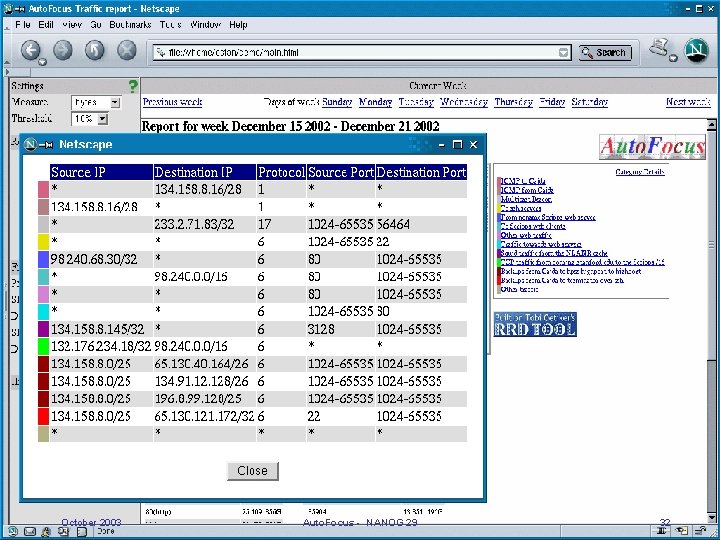720x540 pixels.
Task: Click the pink swatch beside 134.158.8.16/28 destination
Action: tap(43, 189)
